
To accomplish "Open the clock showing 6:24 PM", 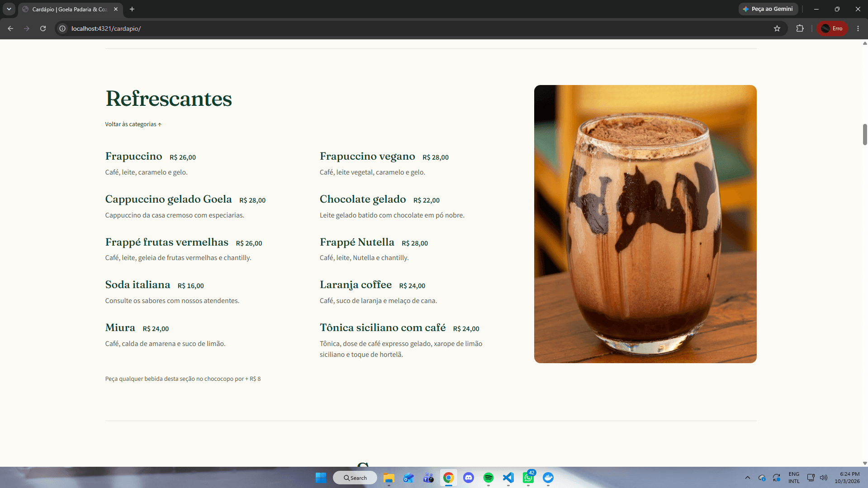I will coord(847,478).
